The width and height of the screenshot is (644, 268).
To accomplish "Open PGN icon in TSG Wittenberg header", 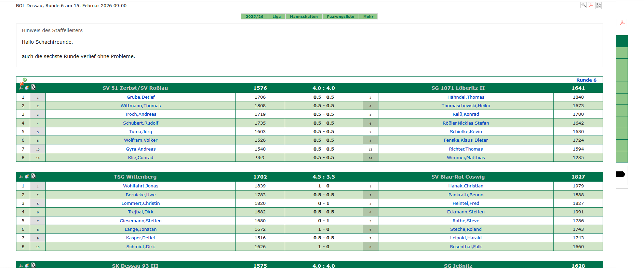I will tap(33, 176).
